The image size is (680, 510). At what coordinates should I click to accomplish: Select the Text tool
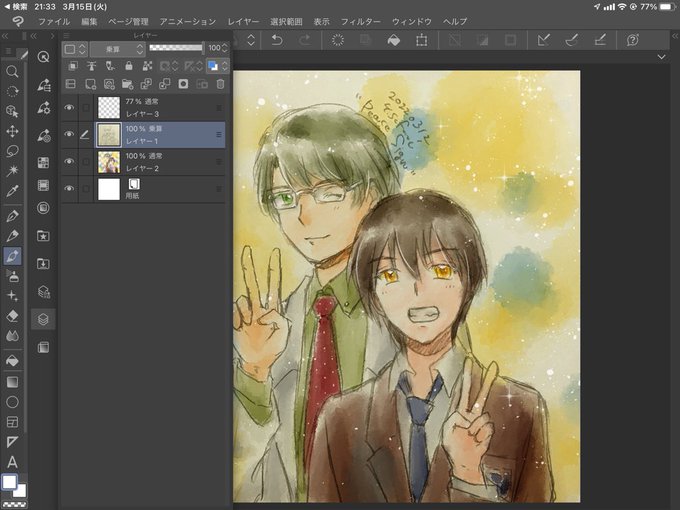coord(12,462)
